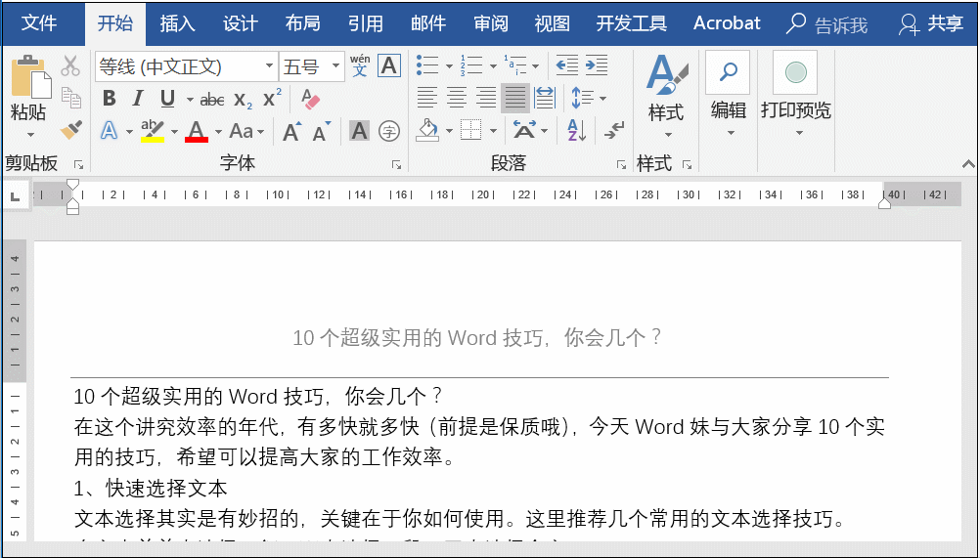This screenshot has width=980, height=558.
Task: Open text effects (outlined A)
Action: coord(110,130)
